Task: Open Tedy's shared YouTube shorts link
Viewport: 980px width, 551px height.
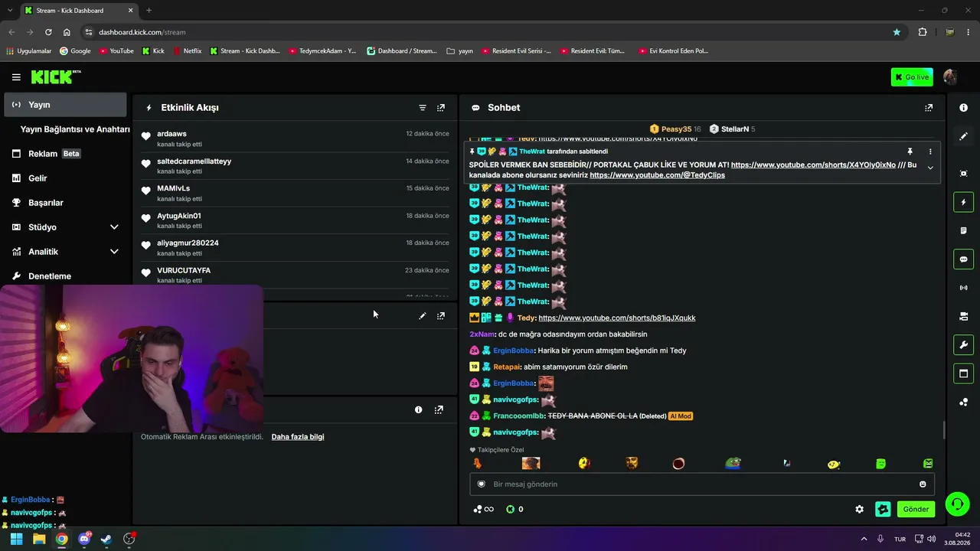Action: [x=617, y=318]
